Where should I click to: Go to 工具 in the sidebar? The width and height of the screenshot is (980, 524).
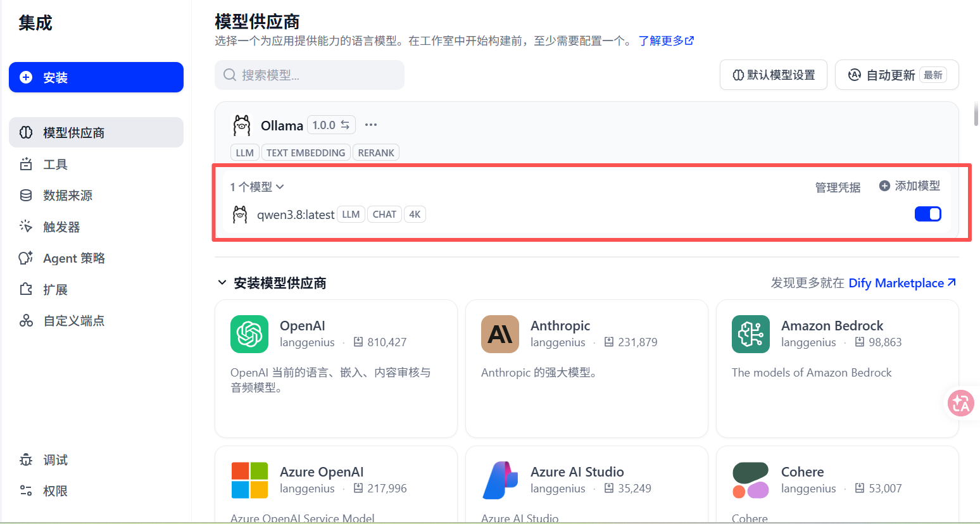click(96, 164)
